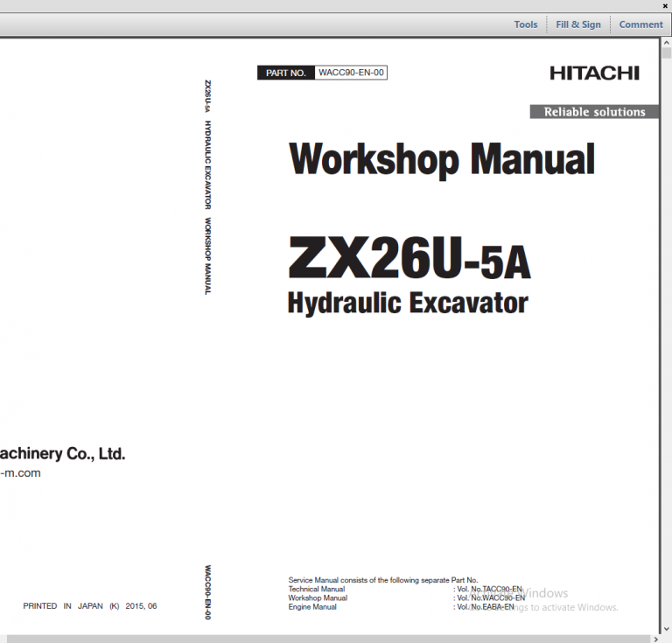Image resolution: width=672 pixels, height=643 pixels.
Task: Click the Service Manual consists sentence
Action: pyautogui.click(x=382, y=580)
